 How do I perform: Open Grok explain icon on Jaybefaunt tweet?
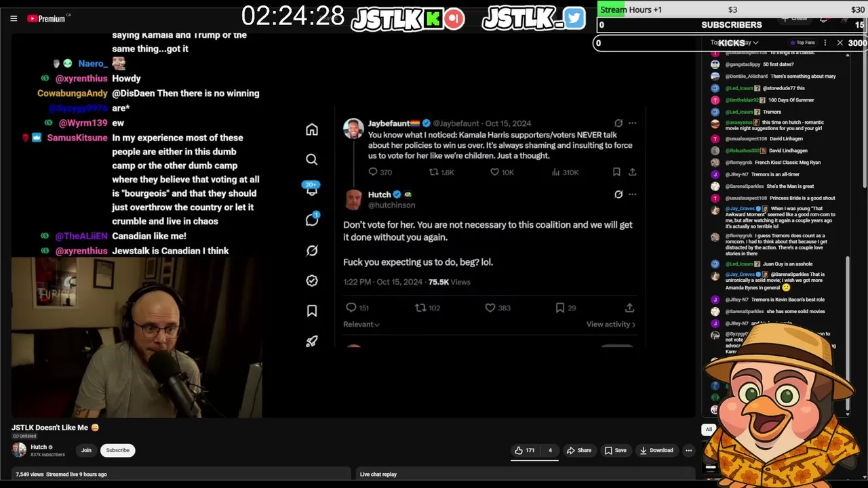618,123
